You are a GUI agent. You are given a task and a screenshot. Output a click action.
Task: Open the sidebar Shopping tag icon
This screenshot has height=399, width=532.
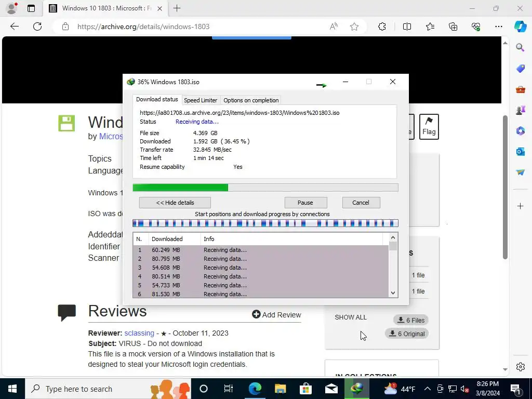(x=520, y=69)
